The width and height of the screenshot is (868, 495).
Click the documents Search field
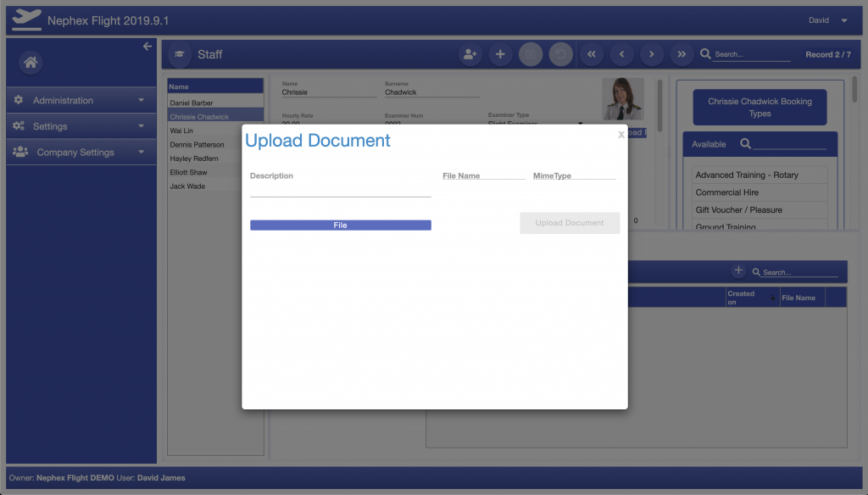point(800,272)
